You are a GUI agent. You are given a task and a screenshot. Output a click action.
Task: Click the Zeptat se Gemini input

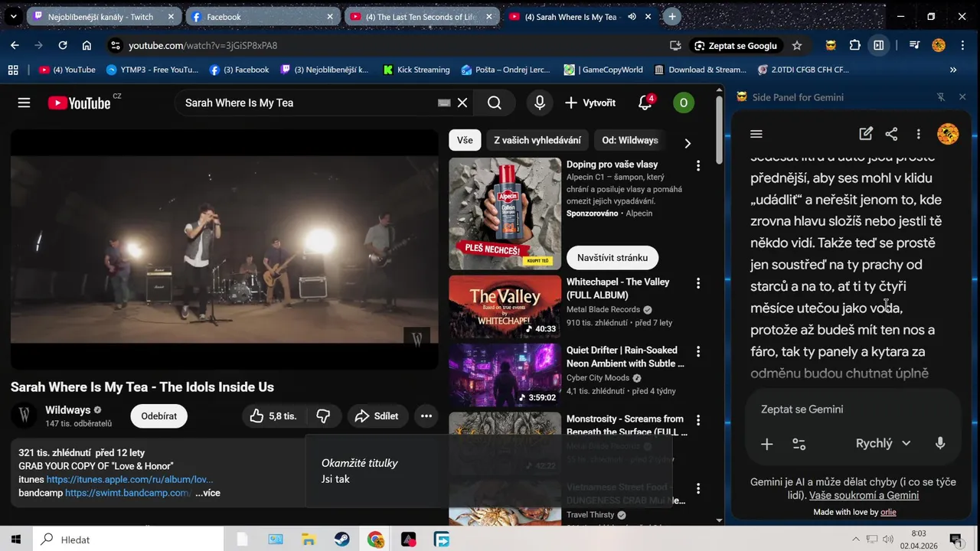853,409
